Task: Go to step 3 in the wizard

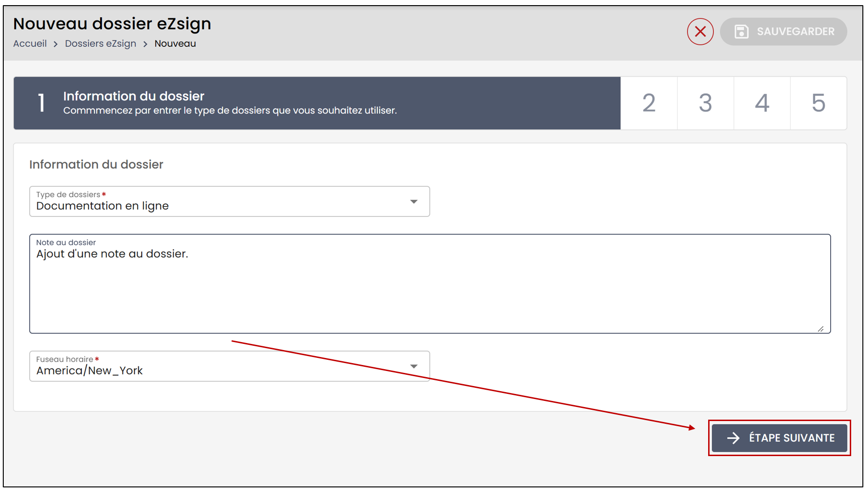Action: [x=705, y=103]
